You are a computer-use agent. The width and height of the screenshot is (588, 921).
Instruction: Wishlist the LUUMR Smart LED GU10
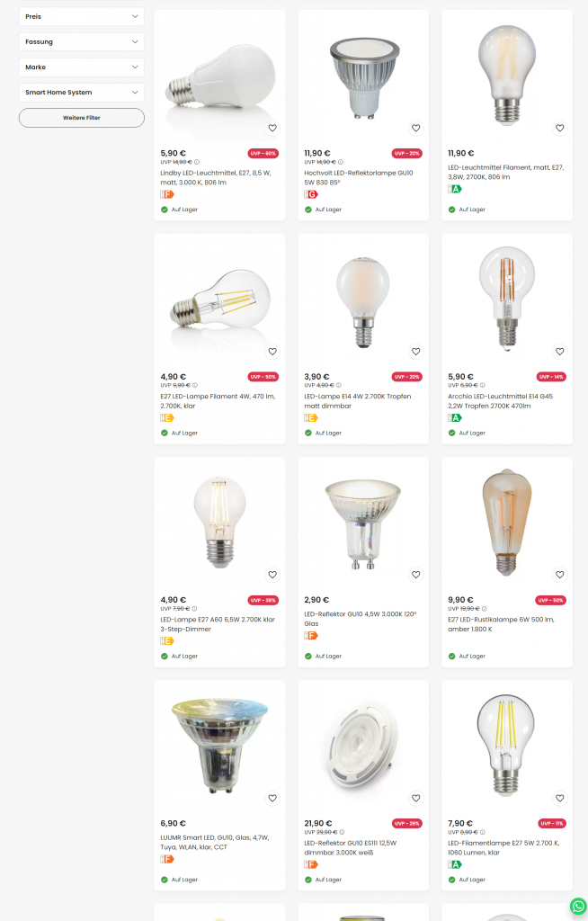click(272, 798)
